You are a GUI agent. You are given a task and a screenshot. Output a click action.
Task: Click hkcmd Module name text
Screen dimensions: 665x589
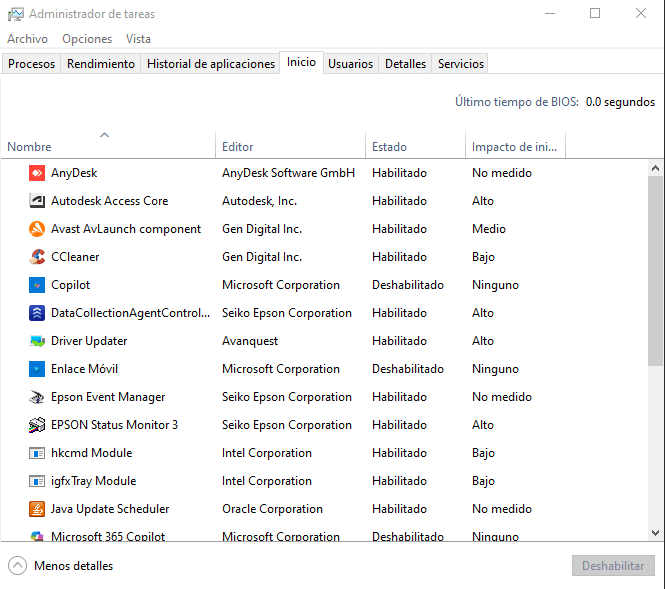tap(92, 453)
